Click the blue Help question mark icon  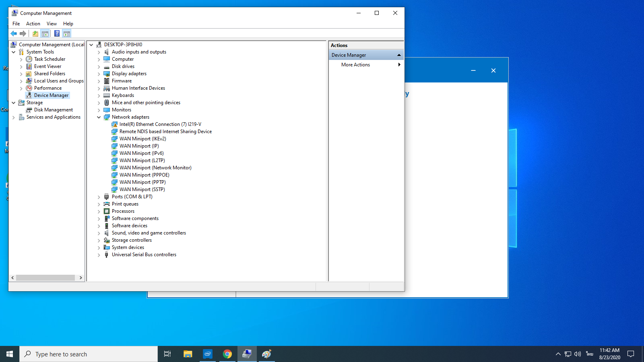57,33
